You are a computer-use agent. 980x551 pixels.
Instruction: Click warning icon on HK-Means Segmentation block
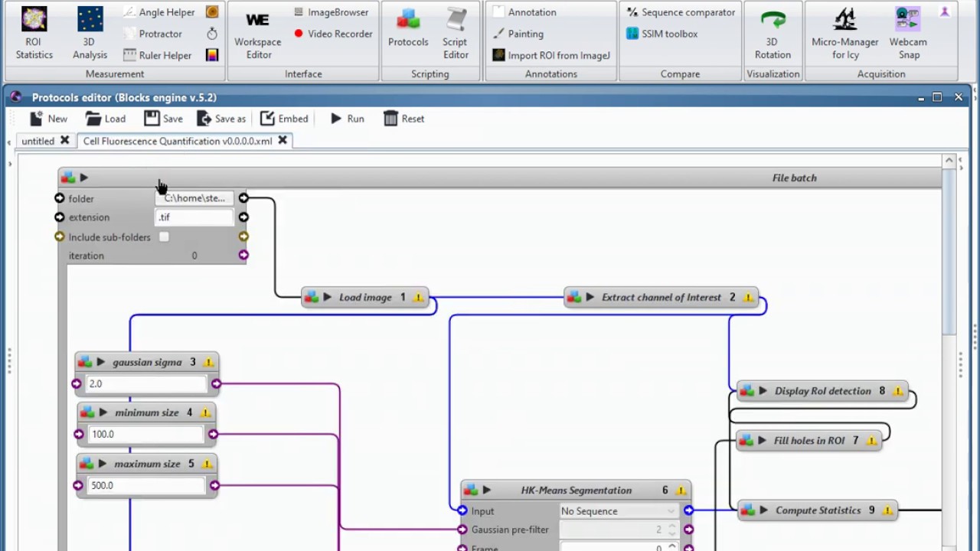coord(681,491)
